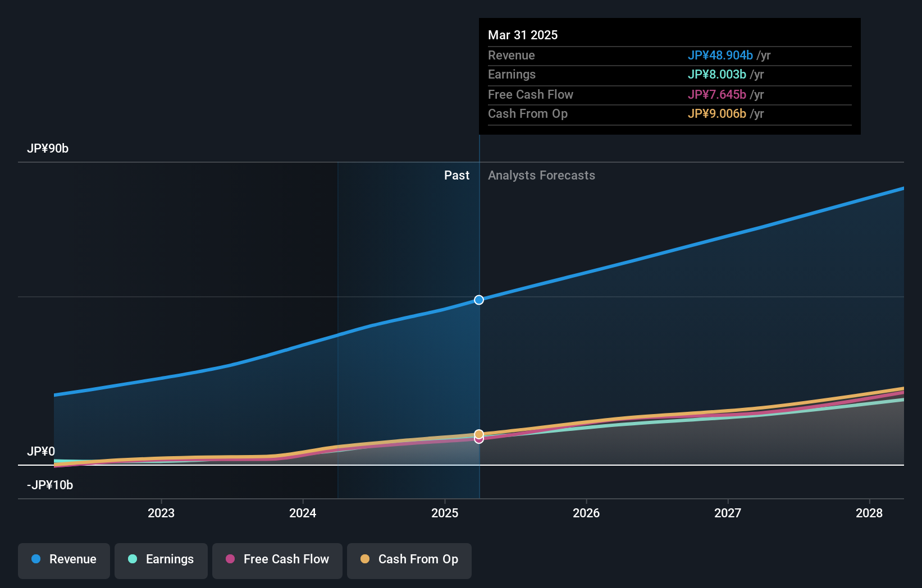Click the JP¥0 y-axis label

coord(41,452)
